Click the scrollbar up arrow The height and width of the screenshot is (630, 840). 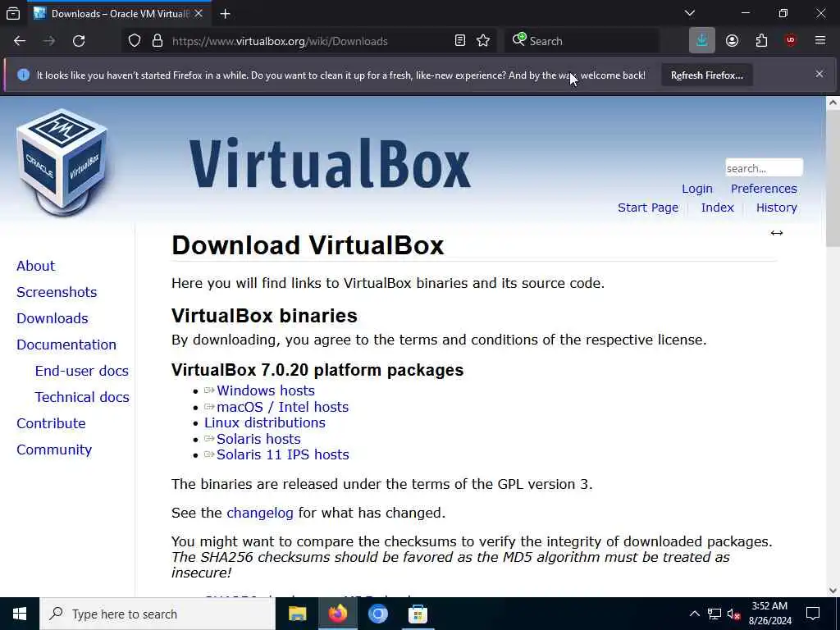tap(833, 103)
